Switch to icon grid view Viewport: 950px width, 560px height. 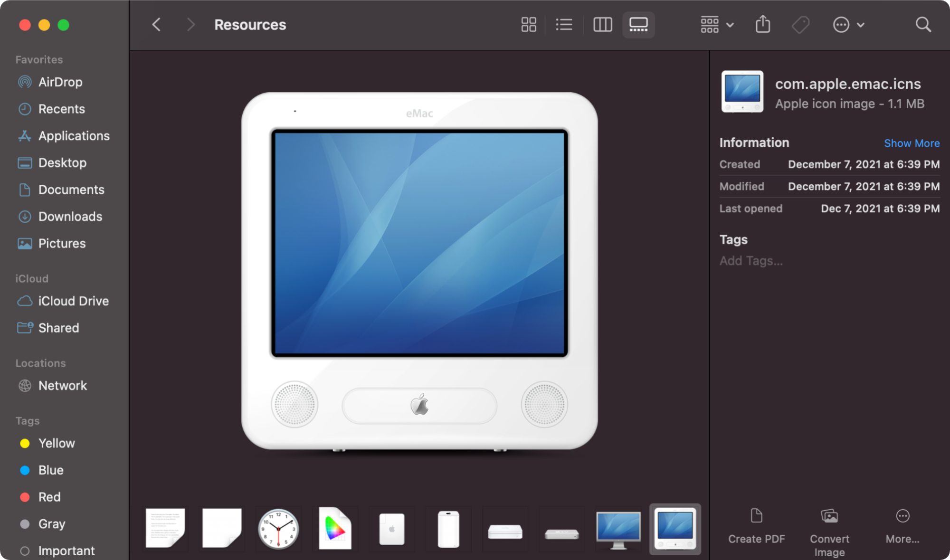(x=529, y=25)
